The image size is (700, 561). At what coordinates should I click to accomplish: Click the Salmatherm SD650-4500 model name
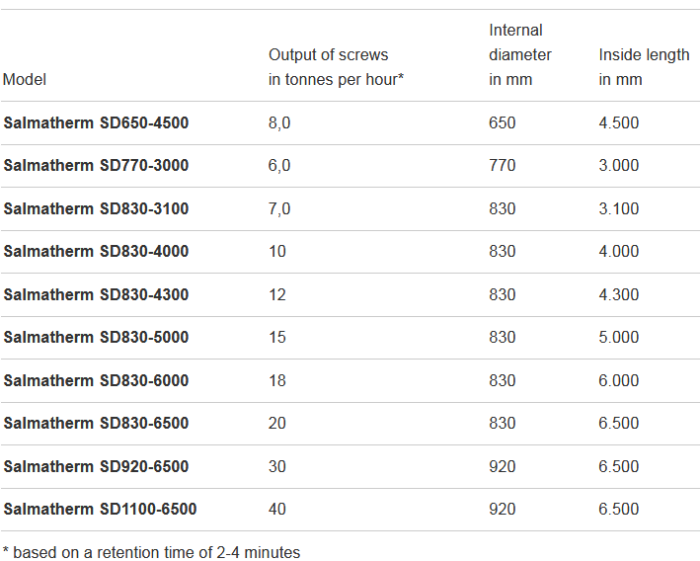96,123
